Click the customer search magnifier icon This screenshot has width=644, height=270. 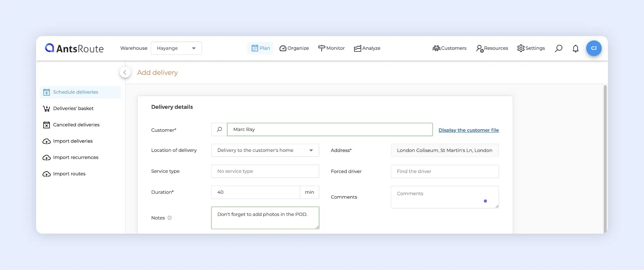coord(219,129)
